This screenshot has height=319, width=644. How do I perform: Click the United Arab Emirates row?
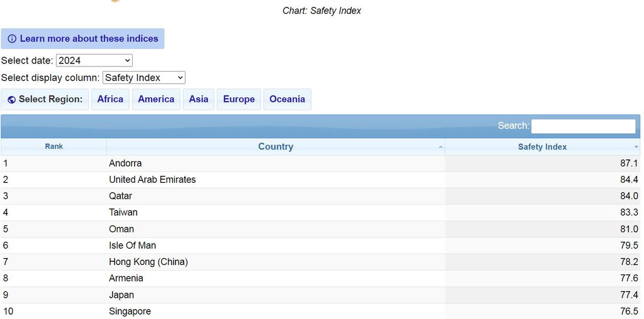(x=152, y=180)
